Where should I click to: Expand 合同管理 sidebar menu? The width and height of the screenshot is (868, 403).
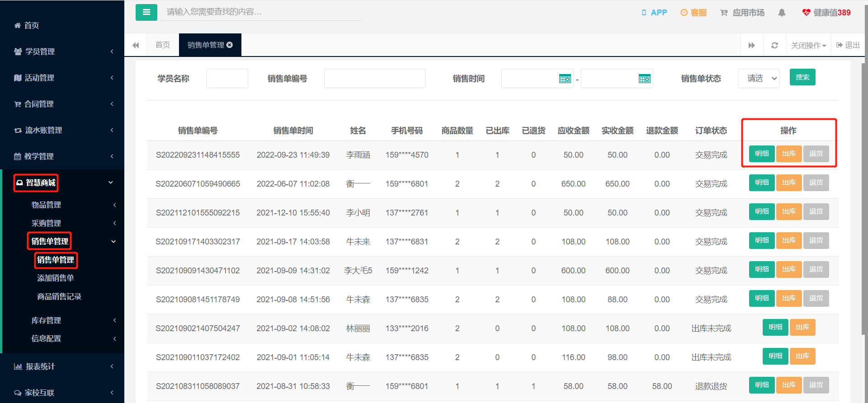click(62, 104)
